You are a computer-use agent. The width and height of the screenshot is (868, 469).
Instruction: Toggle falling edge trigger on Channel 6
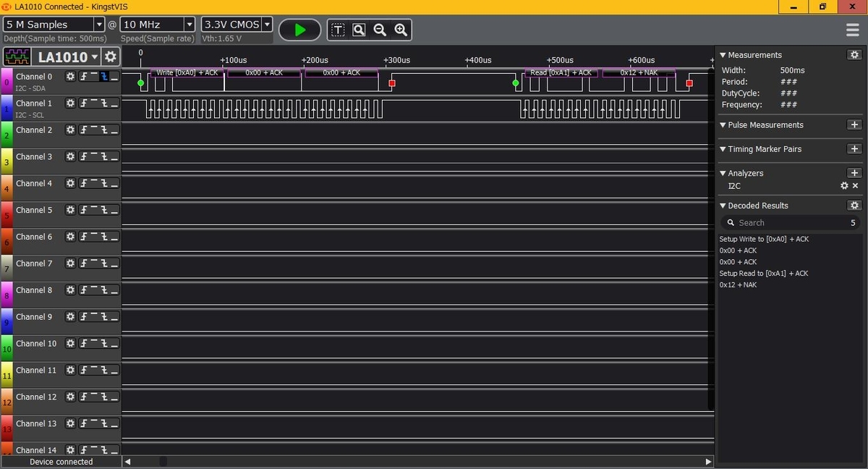pos(104,237)
